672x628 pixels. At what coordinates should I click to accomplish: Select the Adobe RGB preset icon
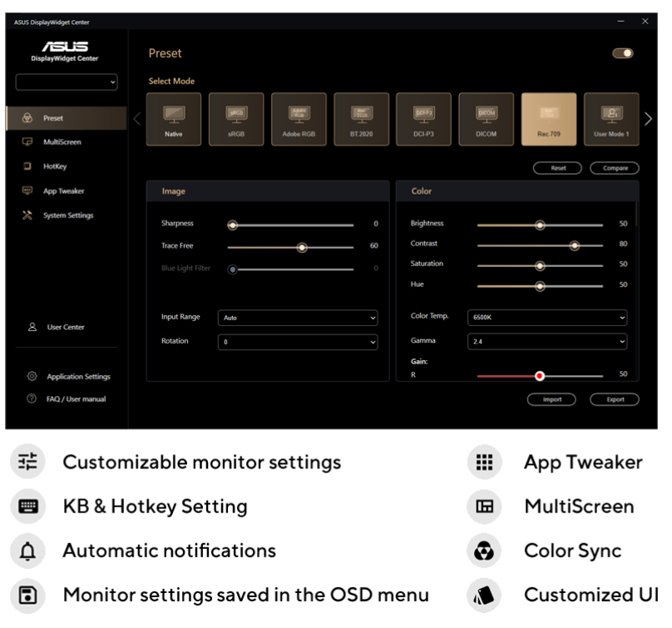[x=299, y=119]
